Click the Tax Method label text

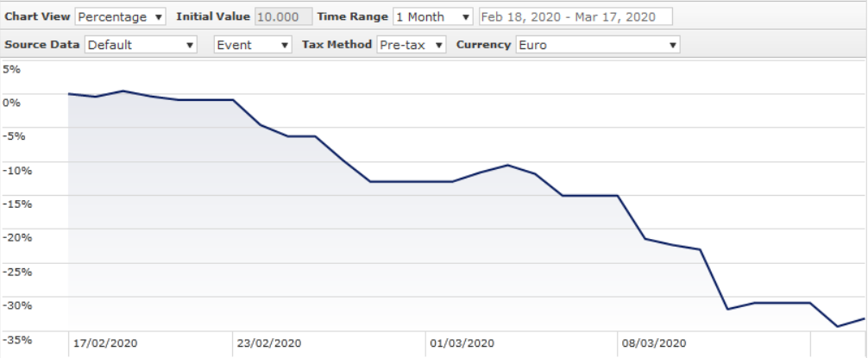(x=337, y=45)
